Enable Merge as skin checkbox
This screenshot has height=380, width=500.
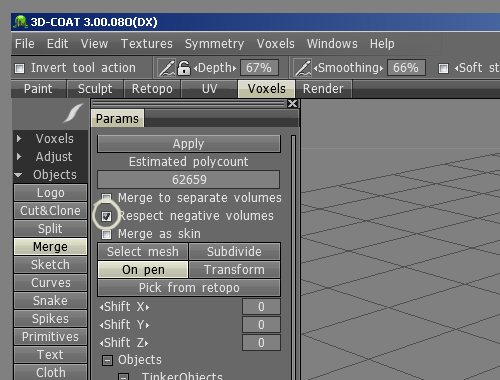106,234
